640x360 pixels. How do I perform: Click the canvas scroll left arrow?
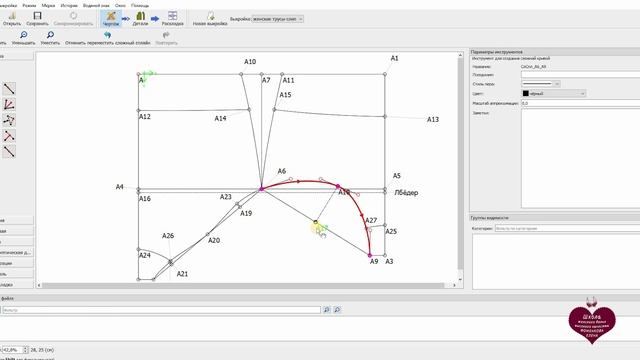coord(39,285)
